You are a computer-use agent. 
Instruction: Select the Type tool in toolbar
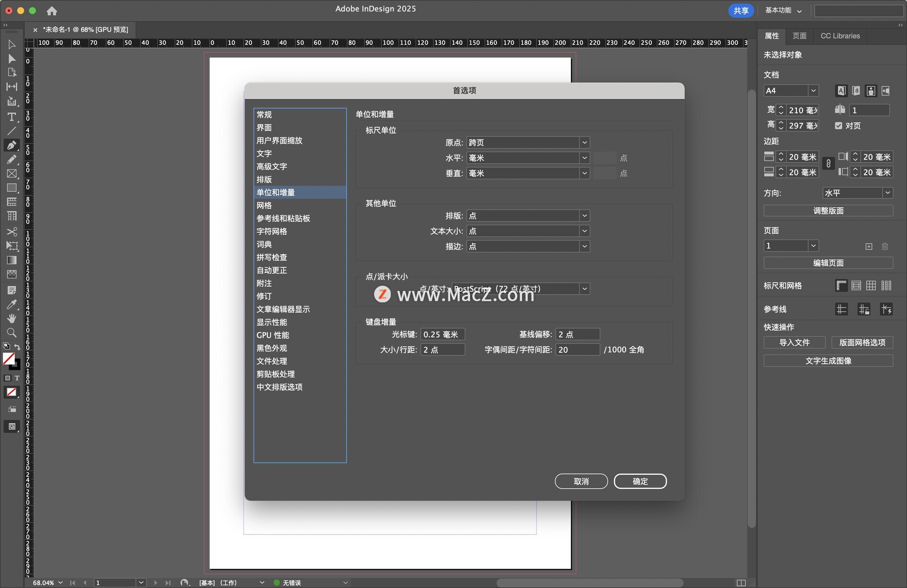click(x=12, y=117)
